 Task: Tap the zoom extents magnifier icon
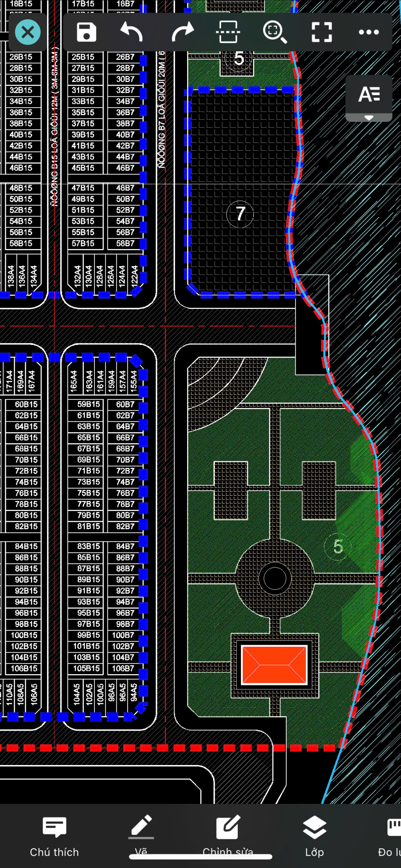pyautogui.click(x=275, y=32)
